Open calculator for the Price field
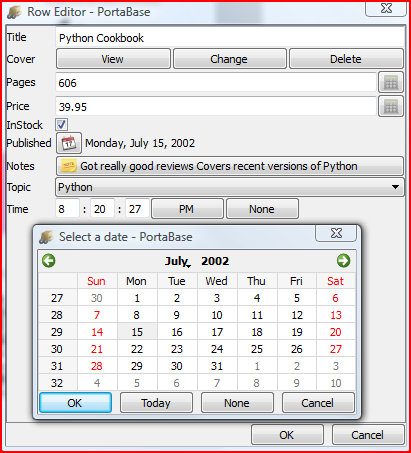 [391, 106]
